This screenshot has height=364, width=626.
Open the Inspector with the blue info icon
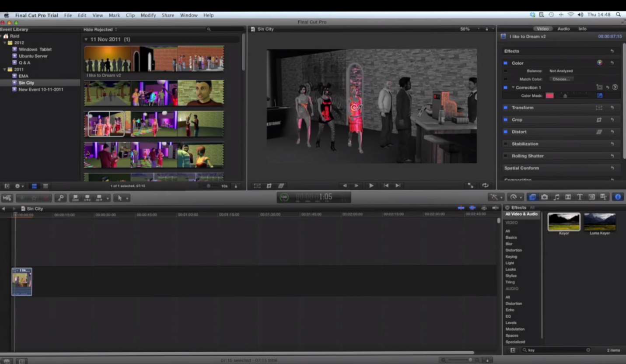point(618,197)
